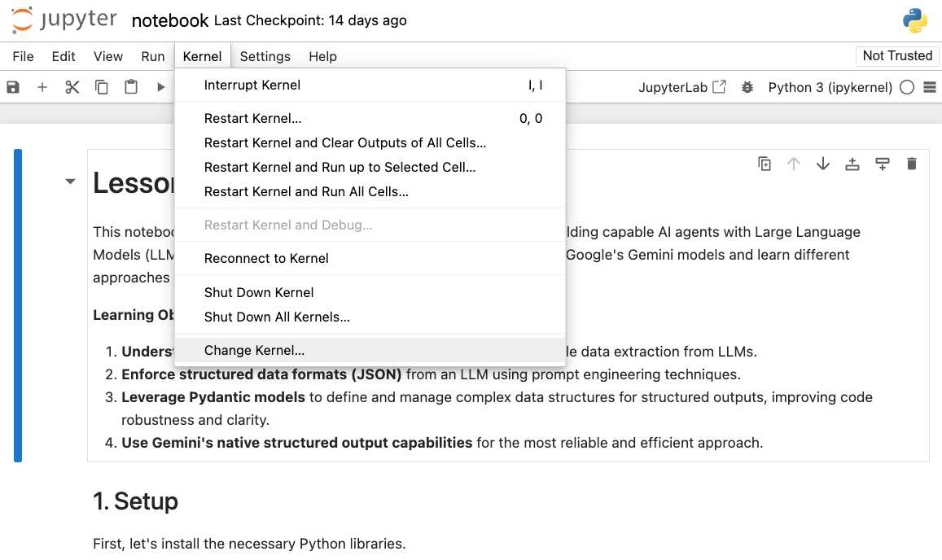Cut the selected cell with scissors icon

pos(72,87)
